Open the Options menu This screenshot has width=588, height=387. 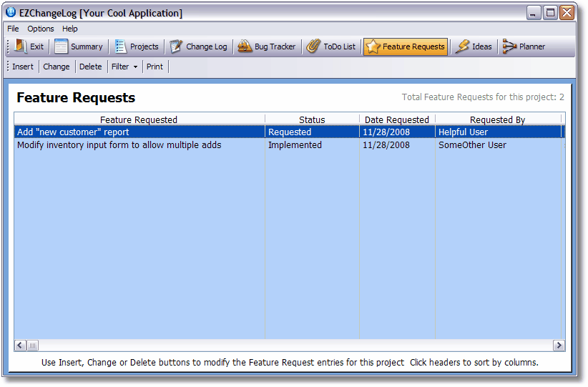tap(41, 29)
